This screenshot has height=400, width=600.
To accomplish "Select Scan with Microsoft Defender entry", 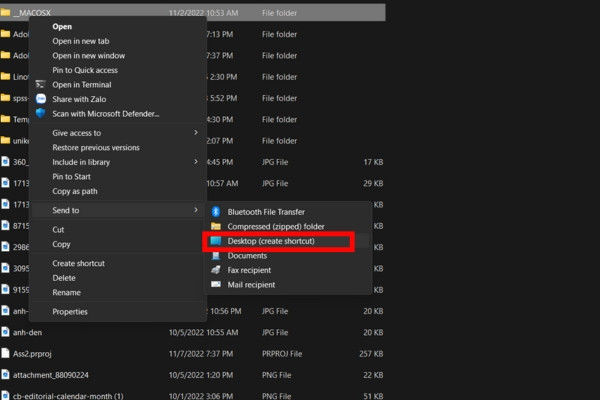I will (106, 114).
